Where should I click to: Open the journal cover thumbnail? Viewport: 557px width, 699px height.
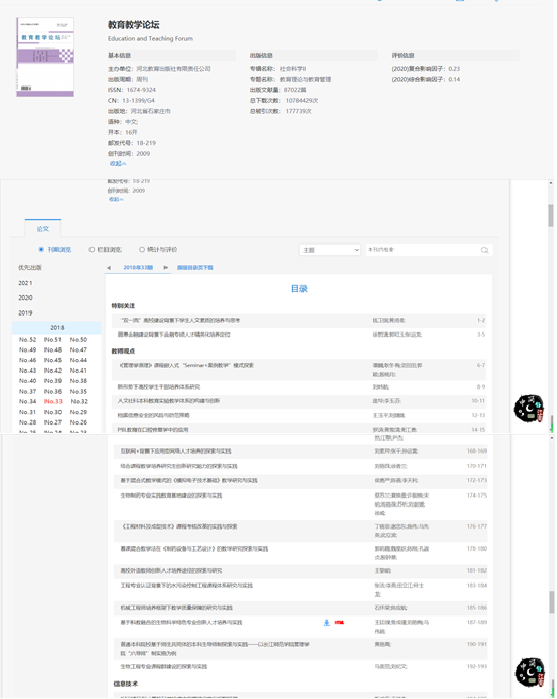(x=45, y=57)
